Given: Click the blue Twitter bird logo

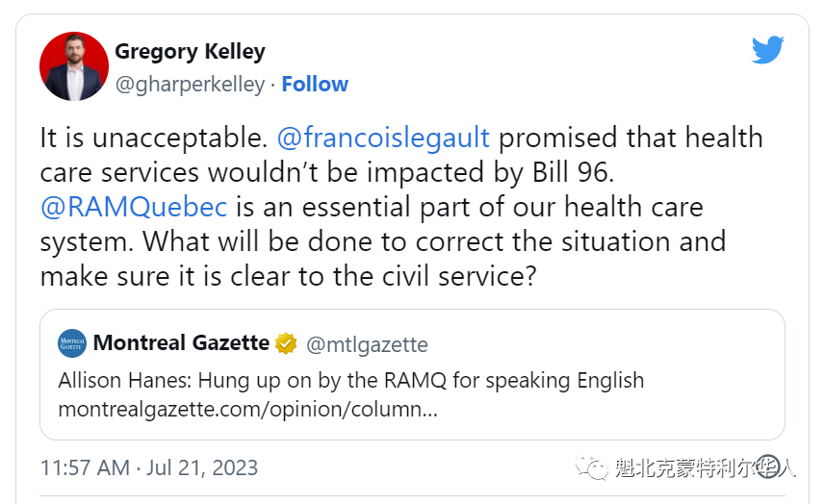Looking at the screenshot, I should tap(768, 50).
